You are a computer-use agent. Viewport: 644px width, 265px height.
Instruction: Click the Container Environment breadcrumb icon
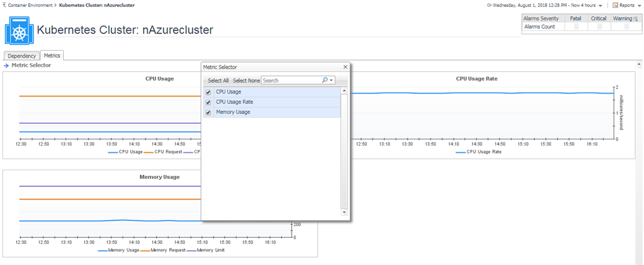[x=4, y=6]
